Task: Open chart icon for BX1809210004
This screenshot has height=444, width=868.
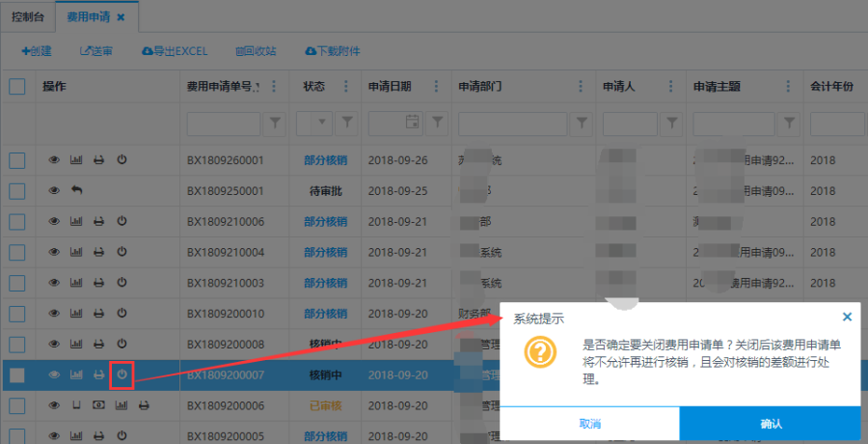Action: coord(76,252)
